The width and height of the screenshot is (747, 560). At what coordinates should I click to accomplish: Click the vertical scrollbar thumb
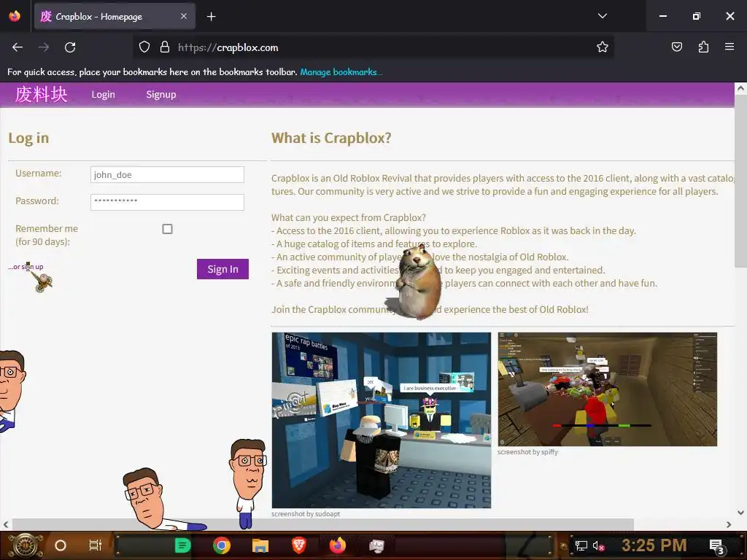pos(740,181)
